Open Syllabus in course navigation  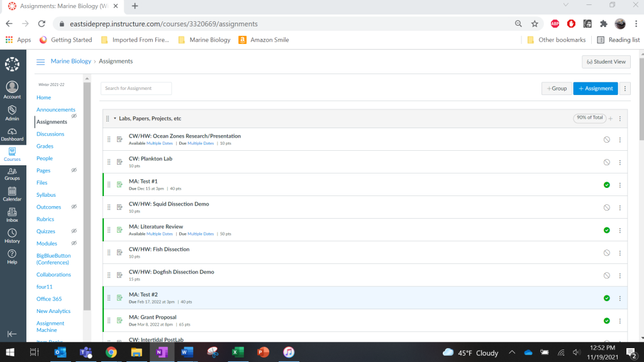pyautogui.click(x=46, y=195)
